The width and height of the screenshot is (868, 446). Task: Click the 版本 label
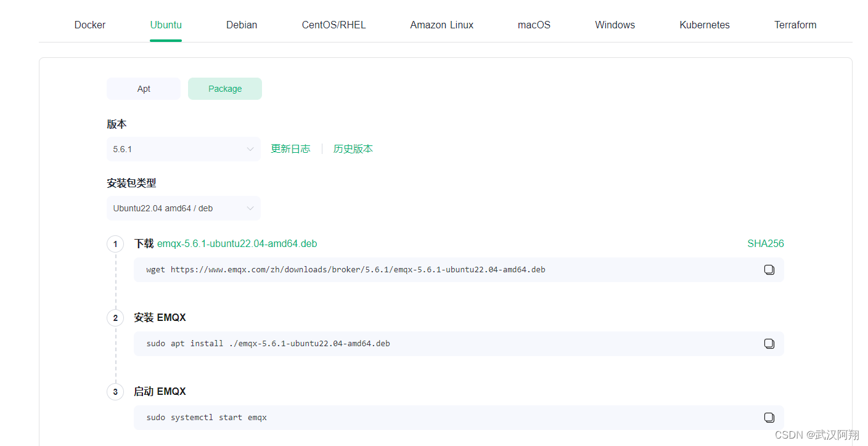[x=117, y=124]
